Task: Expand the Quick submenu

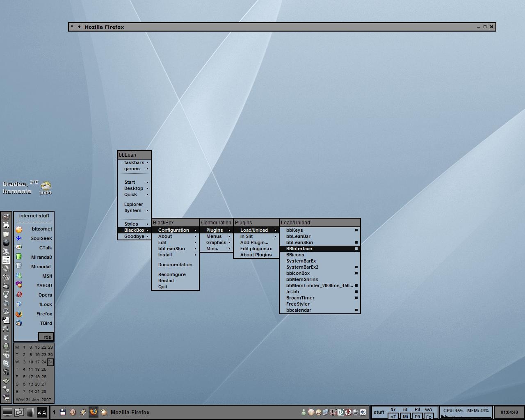Action: 134,194
